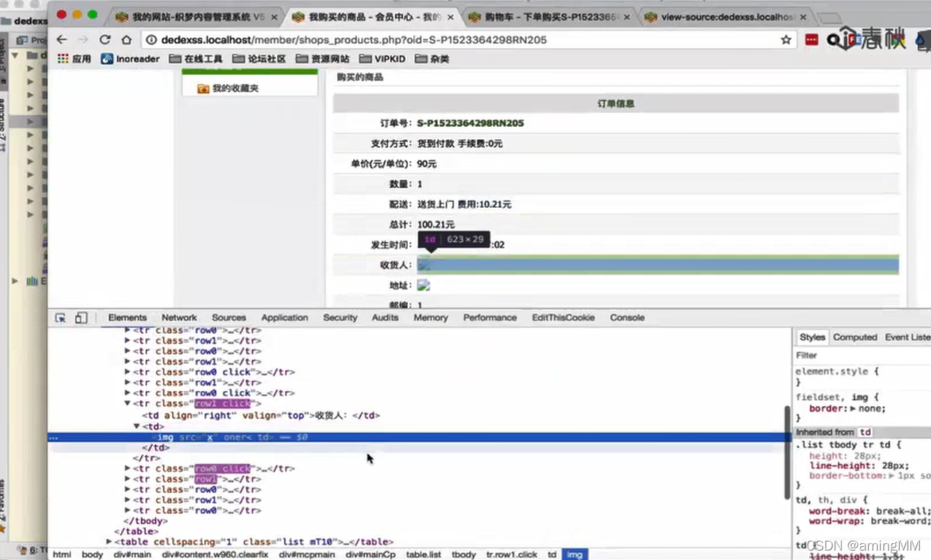
Task: Open the DevTools Security tab
Action: coord(340,318)
